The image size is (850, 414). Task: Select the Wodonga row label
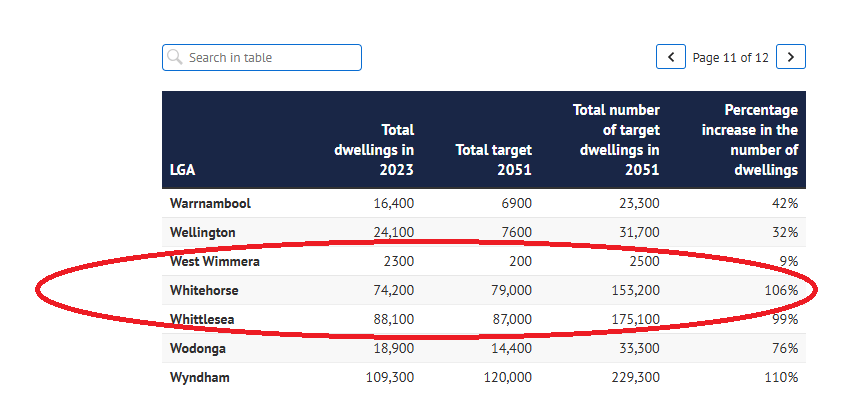click(x=197, y=348)
